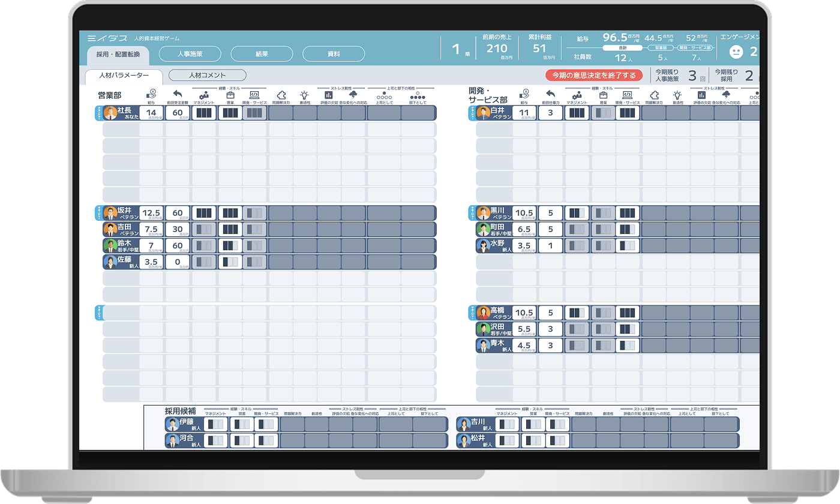Click the 前回受注金額 arrow icon in 営業部
Viewport: 840px width, 504px height.
tap(177, 94)
